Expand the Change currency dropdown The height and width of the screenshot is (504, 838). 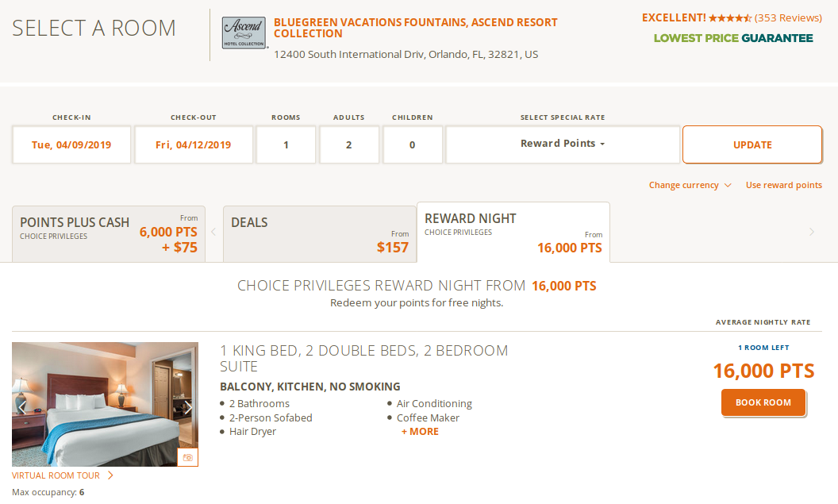690,185
